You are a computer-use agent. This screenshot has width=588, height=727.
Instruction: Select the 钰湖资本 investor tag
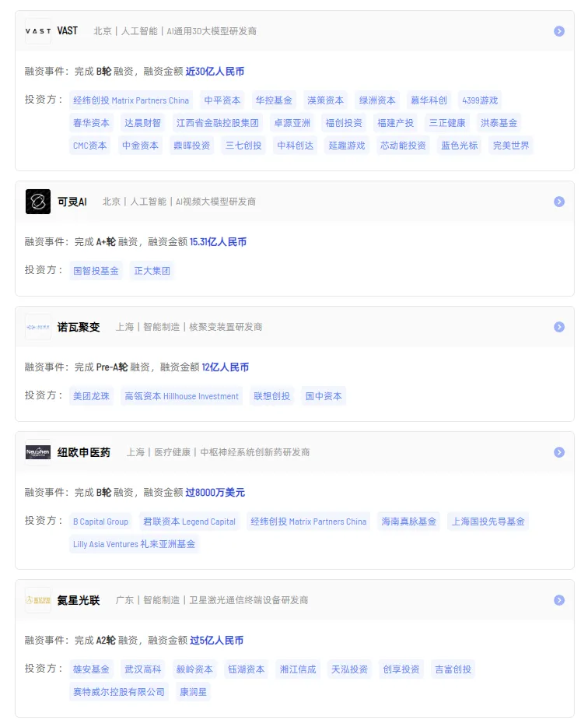click(246, 669)
